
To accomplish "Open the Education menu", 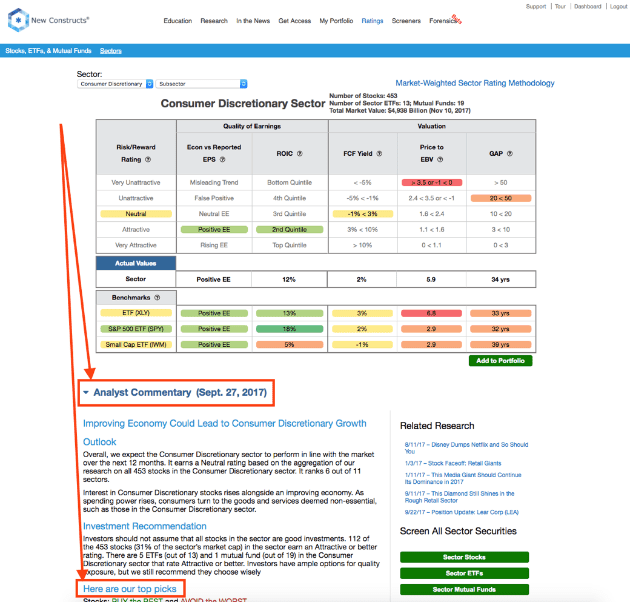I will [178, 21].
